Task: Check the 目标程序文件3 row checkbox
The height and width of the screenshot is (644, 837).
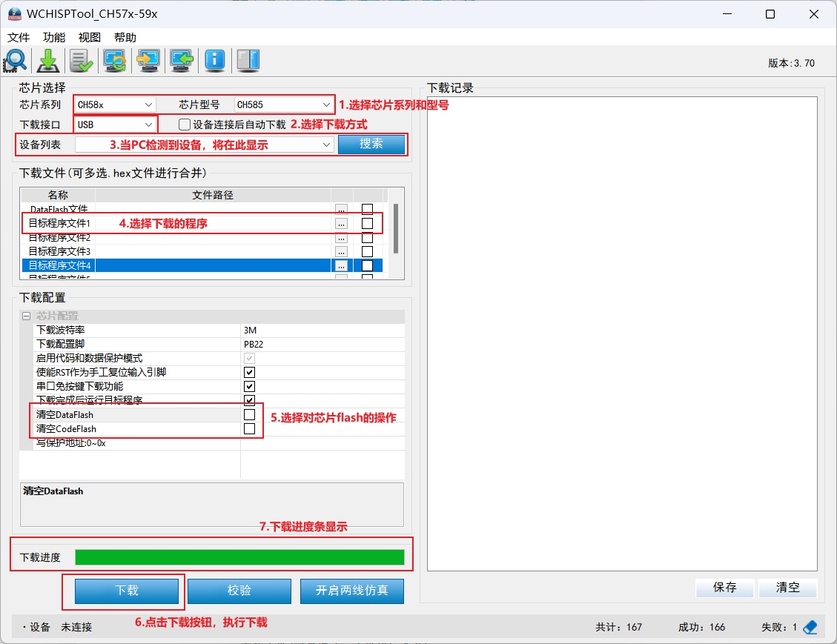Action: (367, 251)
